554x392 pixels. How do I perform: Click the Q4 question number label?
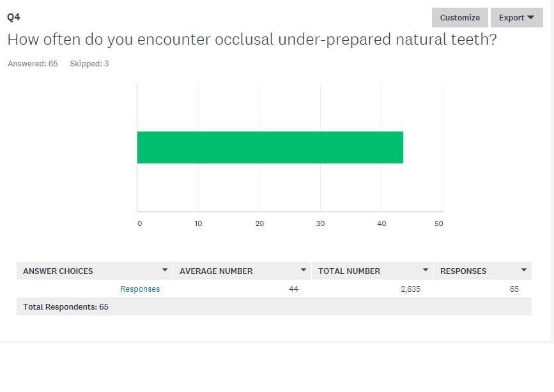tap(14, 17)
